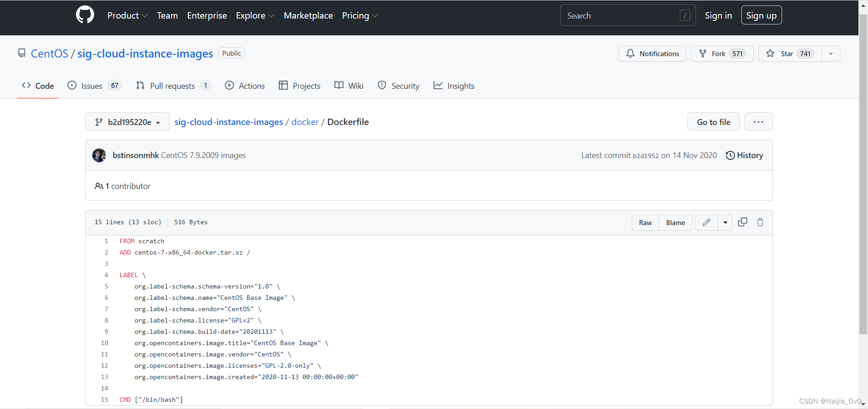This screenshot has width=868, height=409.
Task: Click the license="GPLv2" code line
Action: tap(198, 320)
